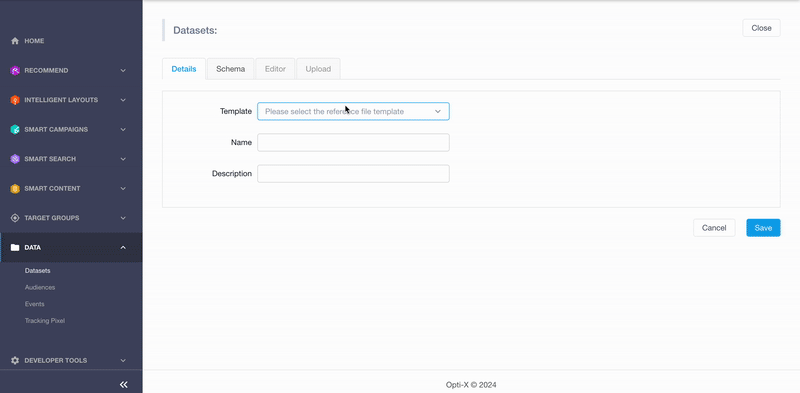The image size is (800, 393).
Task: Switch to the Editor tab
Action: click(x=275, y=69)
